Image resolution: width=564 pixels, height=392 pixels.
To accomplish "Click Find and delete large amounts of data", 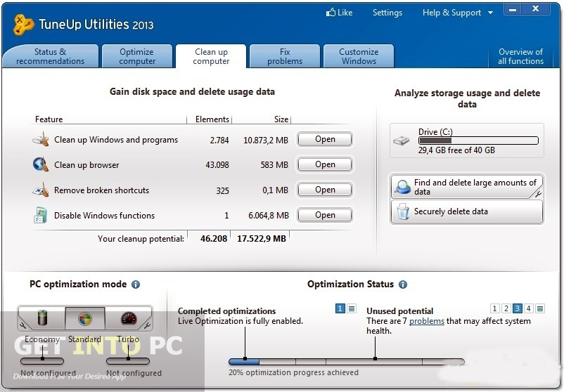I will pyautogui.click(x=466, y=186).
